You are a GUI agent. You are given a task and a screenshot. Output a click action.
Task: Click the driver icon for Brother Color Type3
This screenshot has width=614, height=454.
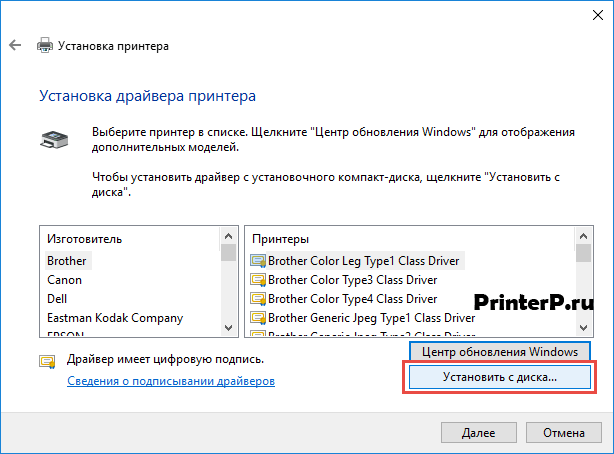(x=257, y=280)
